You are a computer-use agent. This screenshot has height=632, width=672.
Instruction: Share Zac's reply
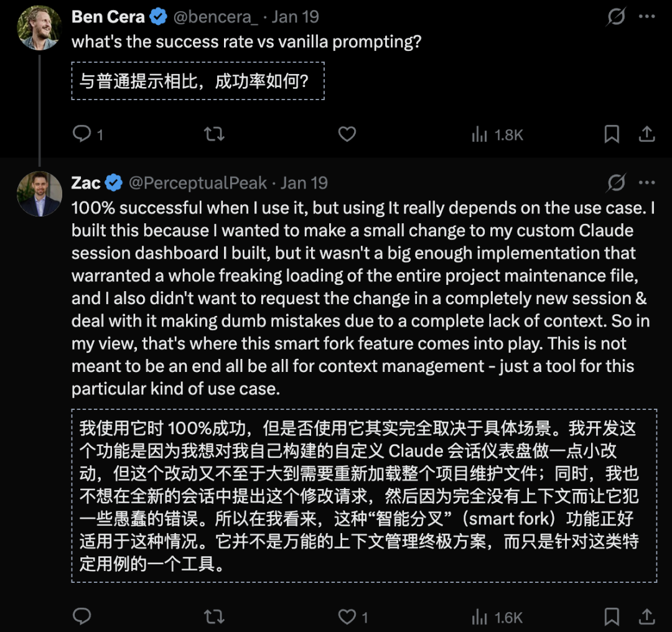(646, 616)
